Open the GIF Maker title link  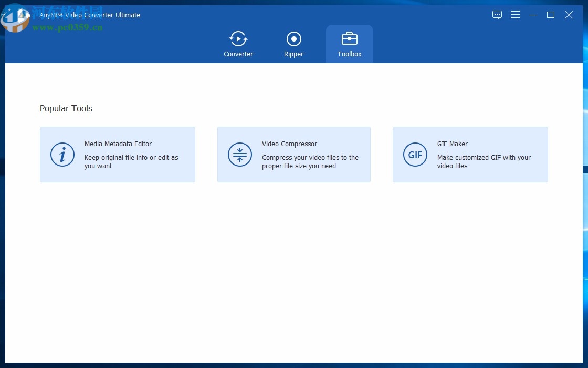click(452, 144)
